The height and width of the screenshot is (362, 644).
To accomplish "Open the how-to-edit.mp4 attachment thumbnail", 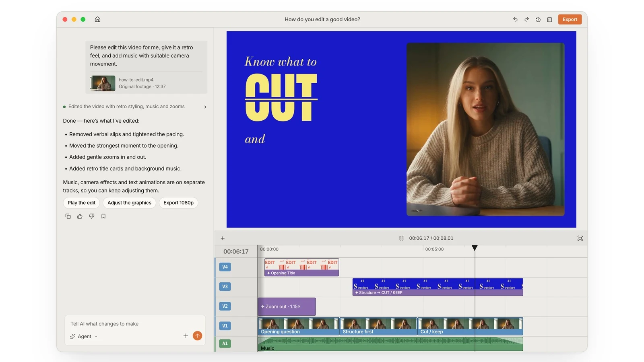I will pyautogui.click(x=103, y=83).
